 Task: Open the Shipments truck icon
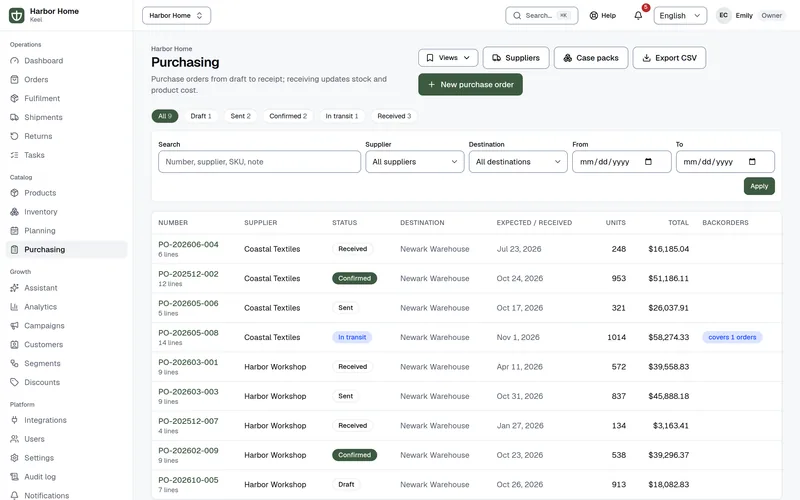pos(14,117)
